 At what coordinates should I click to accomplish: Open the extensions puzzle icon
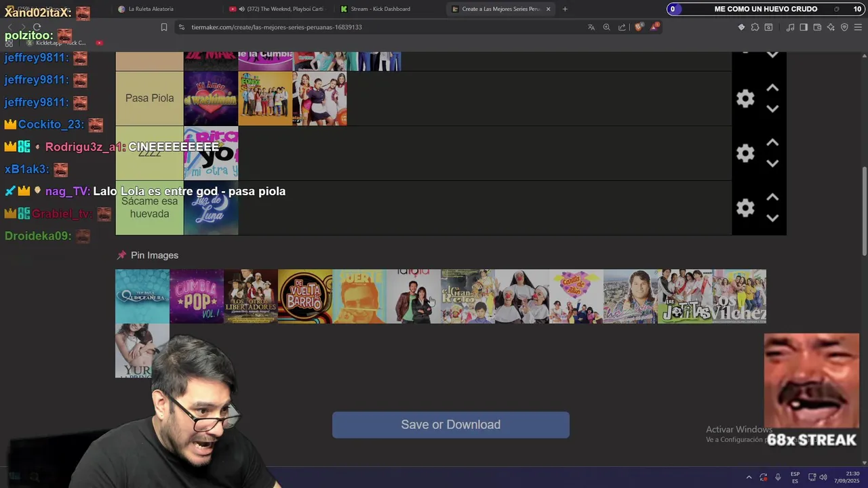[755, 27]
